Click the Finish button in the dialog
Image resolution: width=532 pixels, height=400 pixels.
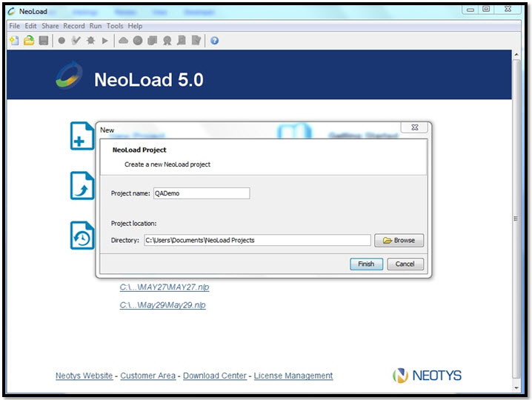tap(367, 264)
